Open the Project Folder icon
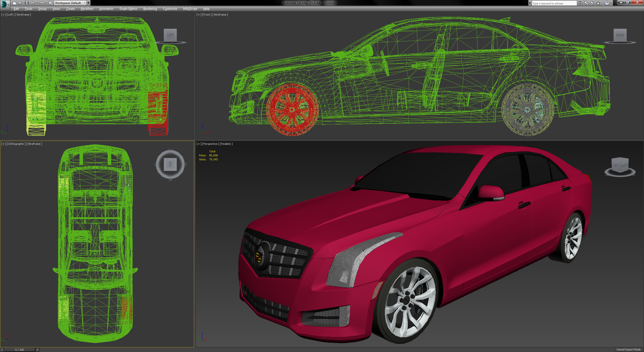The image size is (644, 352). tap(51, 3)
